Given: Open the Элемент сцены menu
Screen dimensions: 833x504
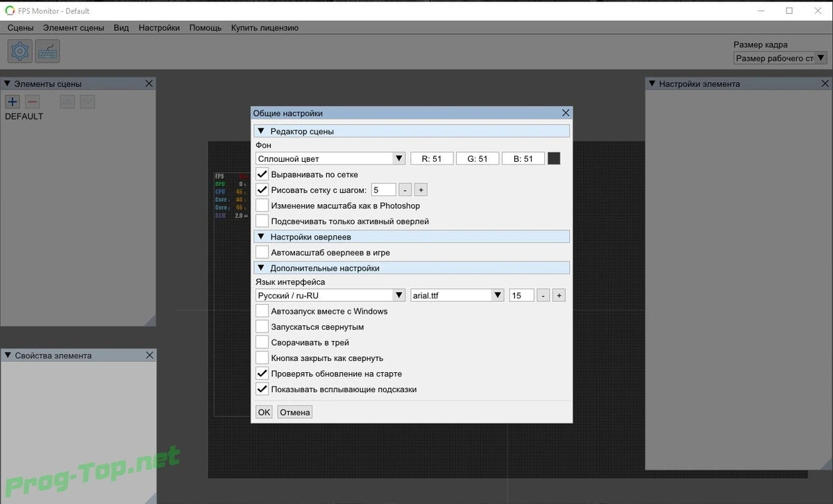Looking at the screenshot, I should point(74,28).
